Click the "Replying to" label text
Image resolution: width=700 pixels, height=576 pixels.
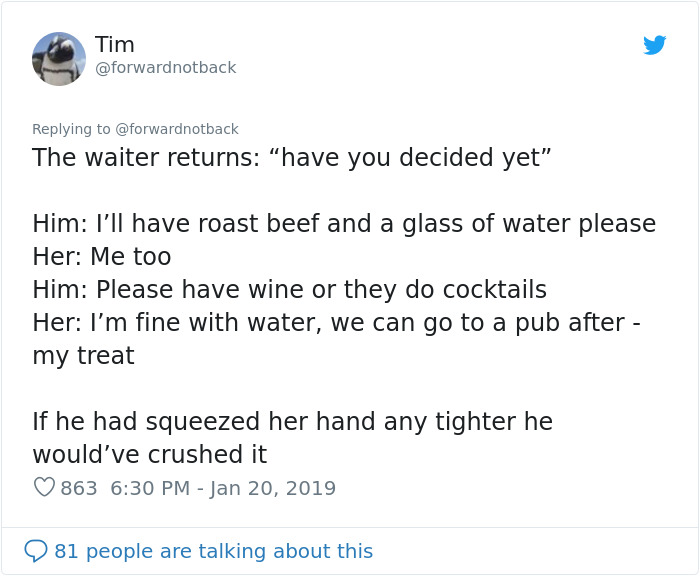pos(72,129)
